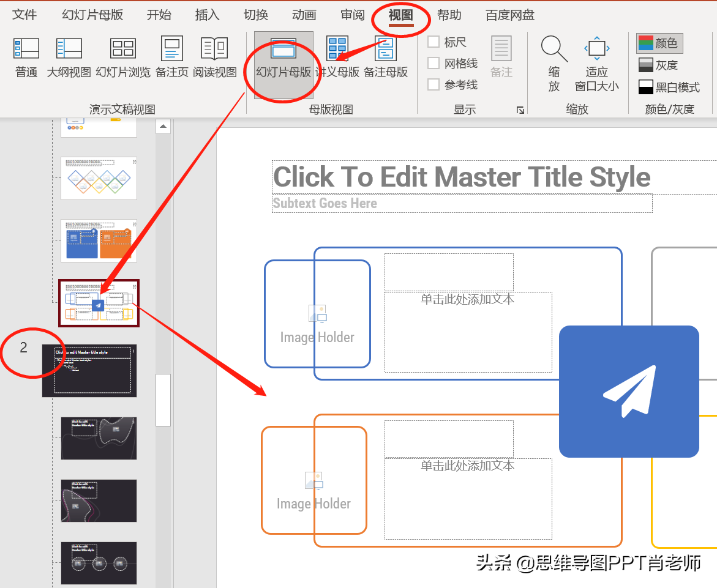Select dark slide master 2 thumbnail
Image resolution: width=717 pixels, height=588 pixels.
pos(89,371)
